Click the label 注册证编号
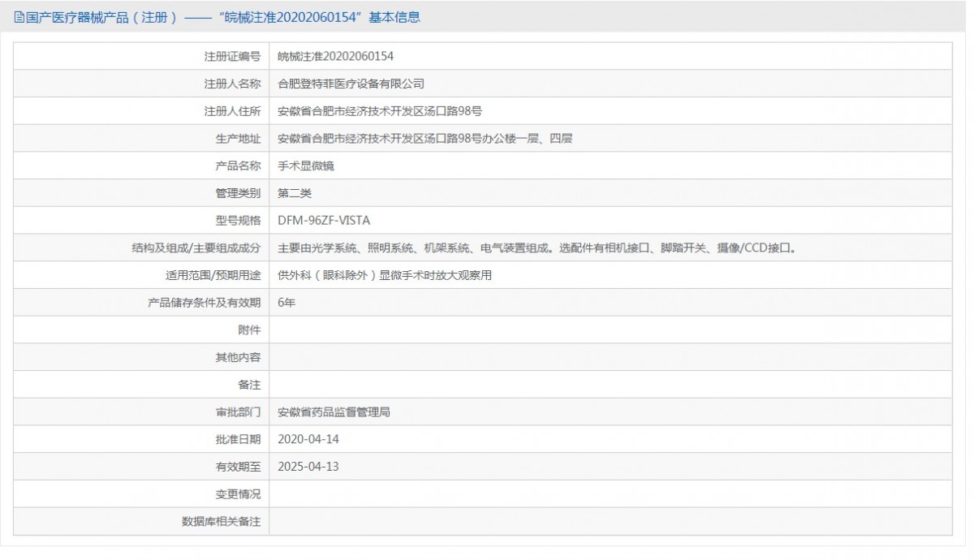This screenshot has height=560, width=974. 232,56
